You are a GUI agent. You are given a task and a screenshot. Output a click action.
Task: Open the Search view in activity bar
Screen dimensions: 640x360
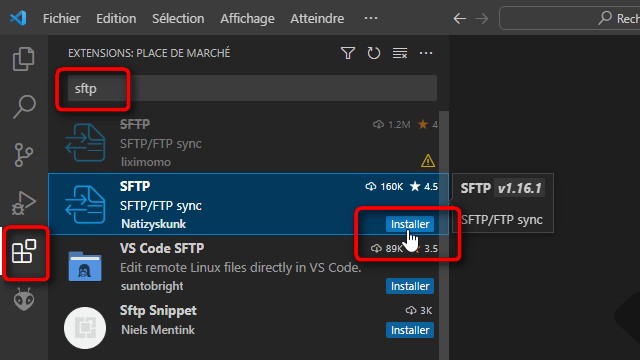click(24, 107)
